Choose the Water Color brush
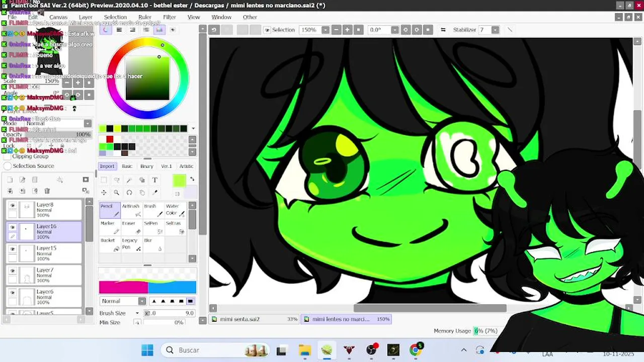This screenshot has width=644, height=362. (x=175, y=210)
